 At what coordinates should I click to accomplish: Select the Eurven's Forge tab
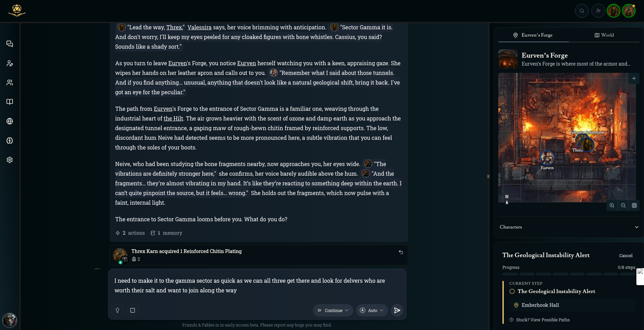point(533,35)
